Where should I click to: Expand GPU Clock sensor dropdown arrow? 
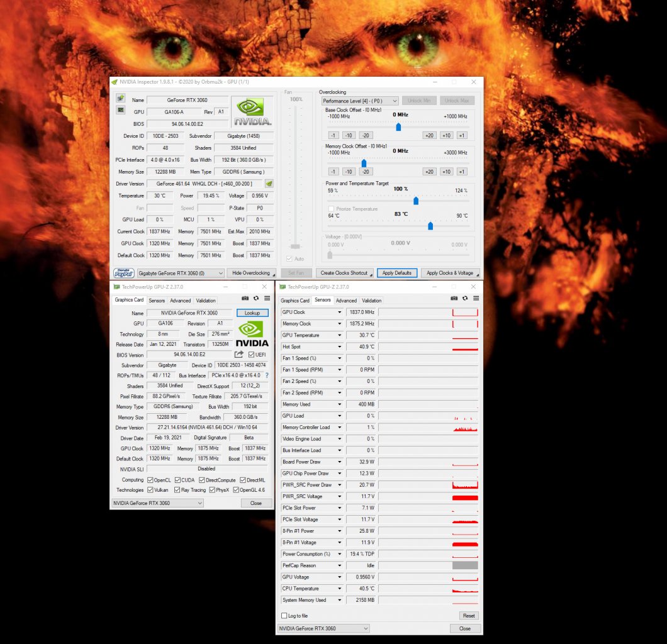[339, 312]
